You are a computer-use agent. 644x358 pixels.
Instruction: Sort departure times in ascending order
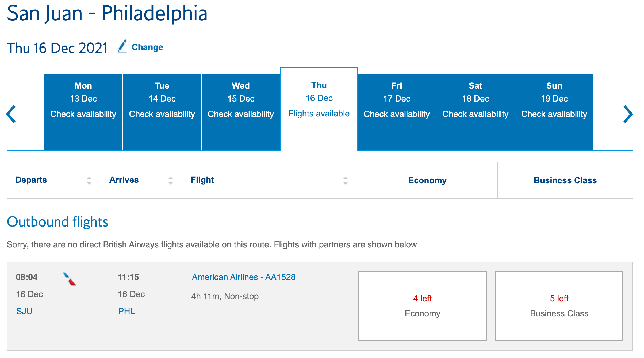89,180
